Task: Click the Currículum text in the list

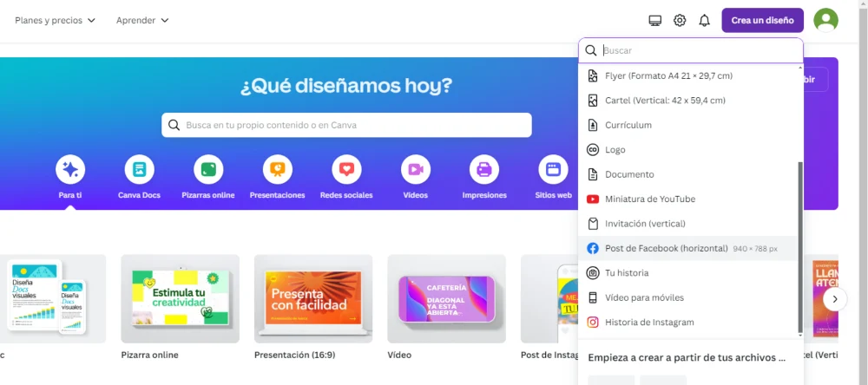Action: pyautogui.click(x=628, y=125)
